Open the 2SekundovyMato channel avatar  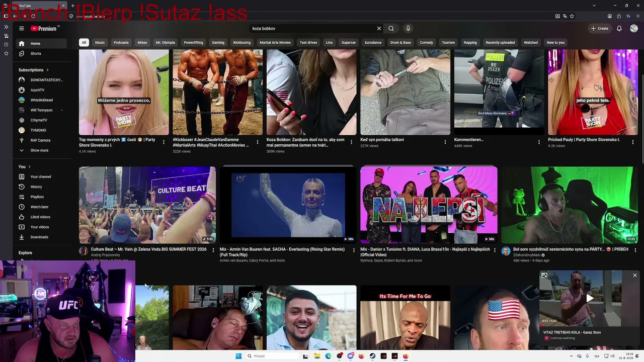tap(506, 251)
